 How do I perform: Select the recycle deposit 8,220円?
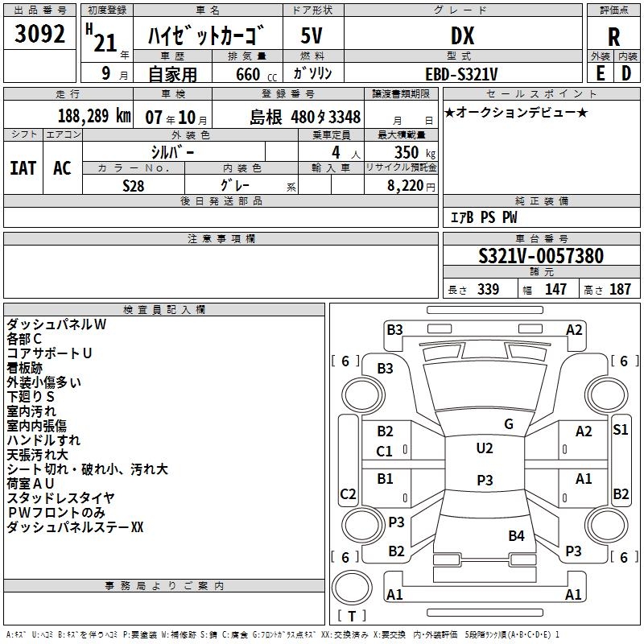click(x=411, y=186)
